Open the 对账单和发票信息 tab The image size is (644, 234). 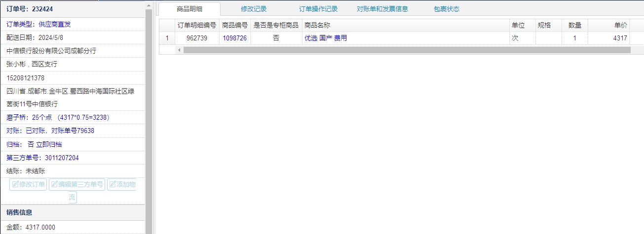(382, 9)
